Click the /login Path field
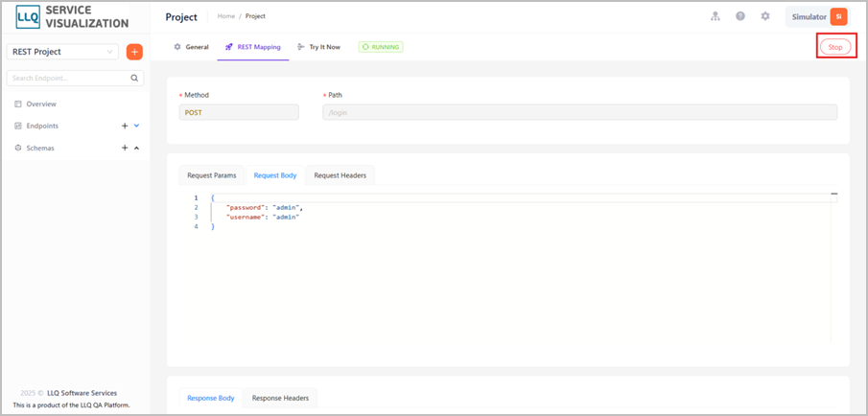 (580, 112)
